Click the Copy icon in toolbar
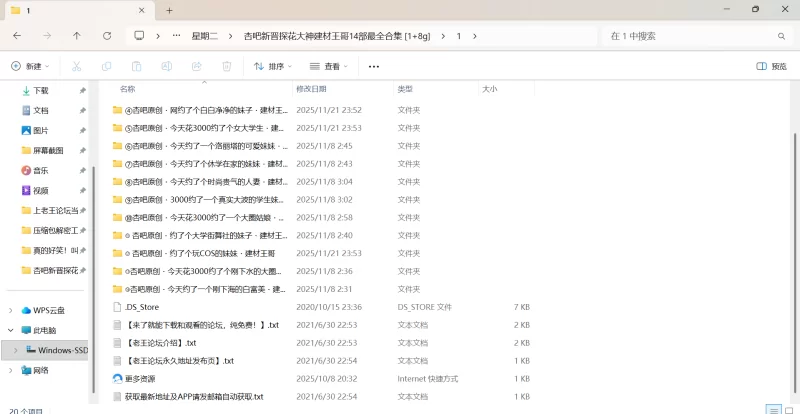Viewport: 800px width, 414px height. tap(106, 67)
